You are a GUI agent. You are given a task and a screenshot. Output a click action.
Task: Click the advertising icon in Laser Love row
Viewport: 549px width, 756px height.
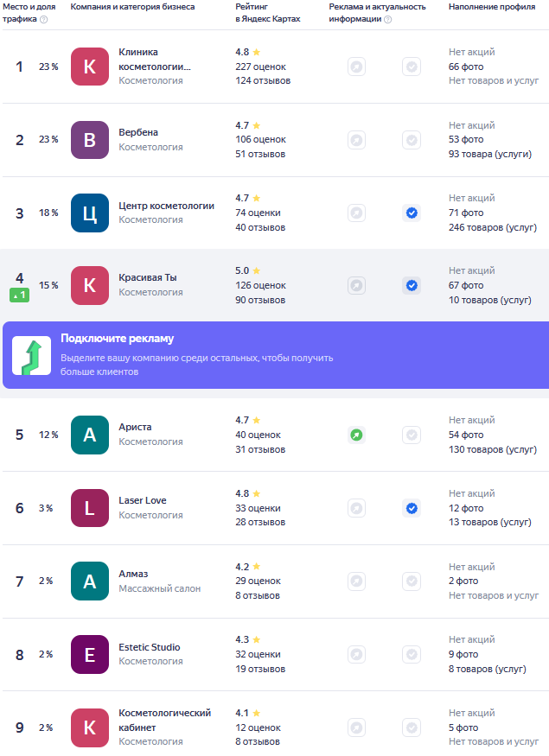click(356, 508)
